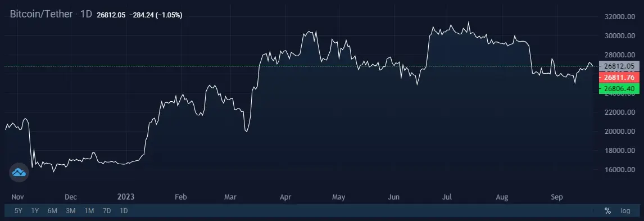The width and height of the screenshot is (644, 221).
Task: Click the TradingView cloud logo icon
Action: click(19, 173)
